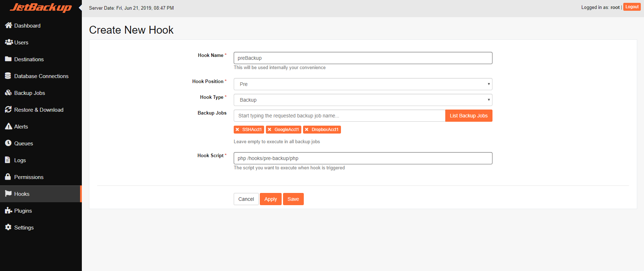This screenshot has width=644, height=271.
Task: Focus the Hook Script input field
Action: click(363, 158)
